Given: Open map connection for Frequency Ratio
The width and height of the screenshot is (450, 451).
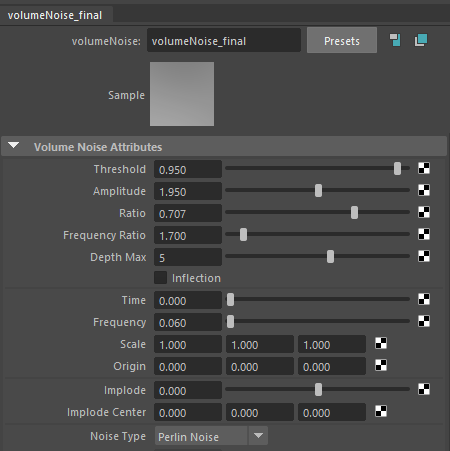Looking at the screenshot, I should pyautogui.click(x=424, y=234).
